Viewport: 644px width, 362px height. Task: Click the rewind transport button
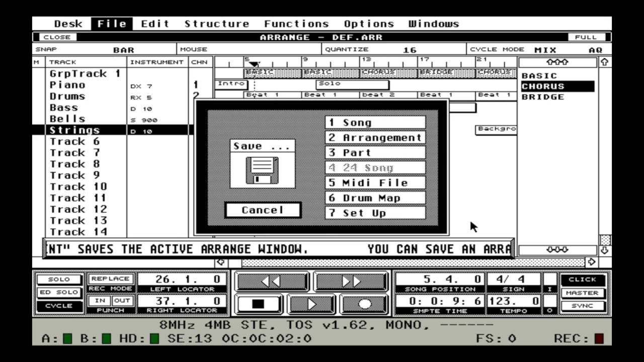pos(272,282)
